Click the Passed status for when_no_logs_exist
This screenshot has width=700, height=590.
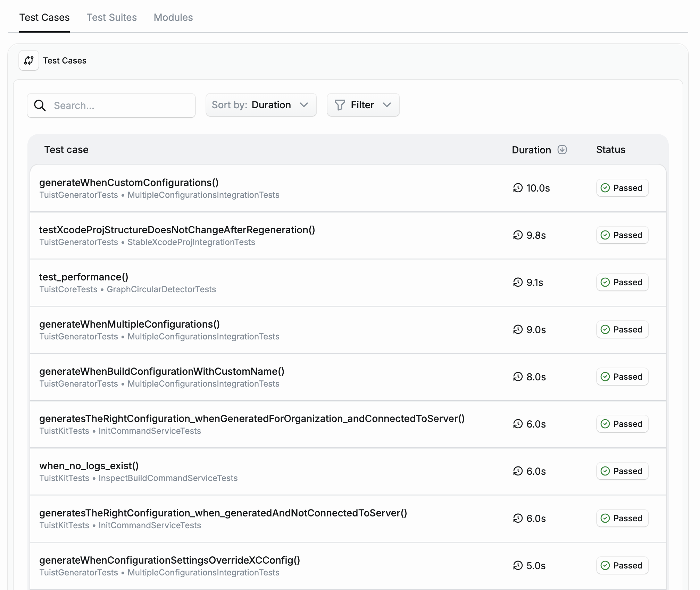click(x=622, y=471)
